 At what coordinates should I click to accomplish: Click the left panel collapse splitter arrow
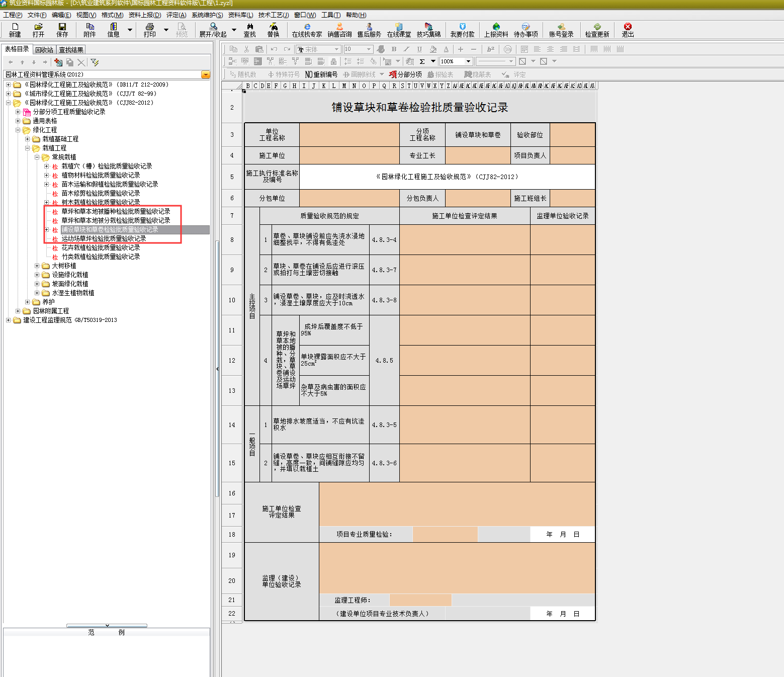point(217,369)
